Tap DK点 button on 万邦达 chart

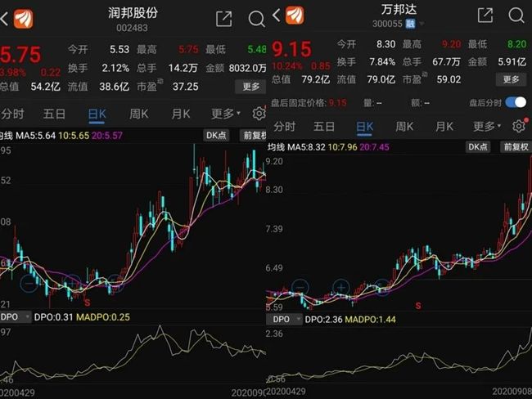478,147
